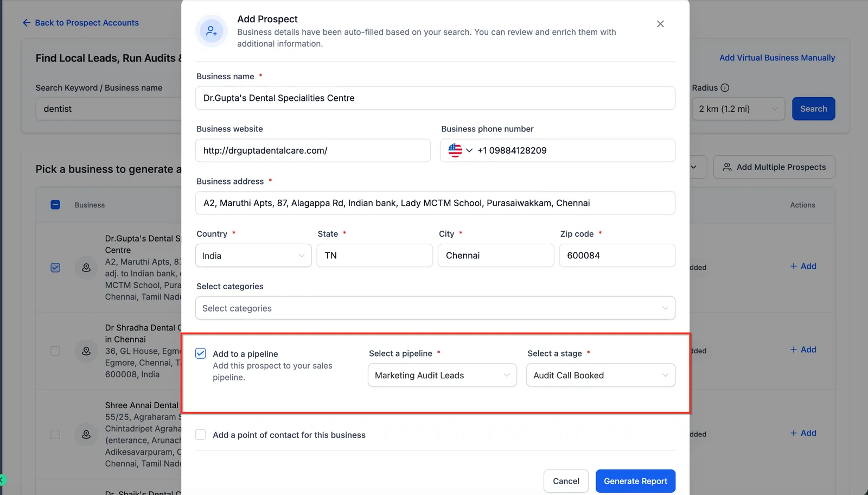
Task: Expand the Select categories dropdown
Action: click(435, 308)
